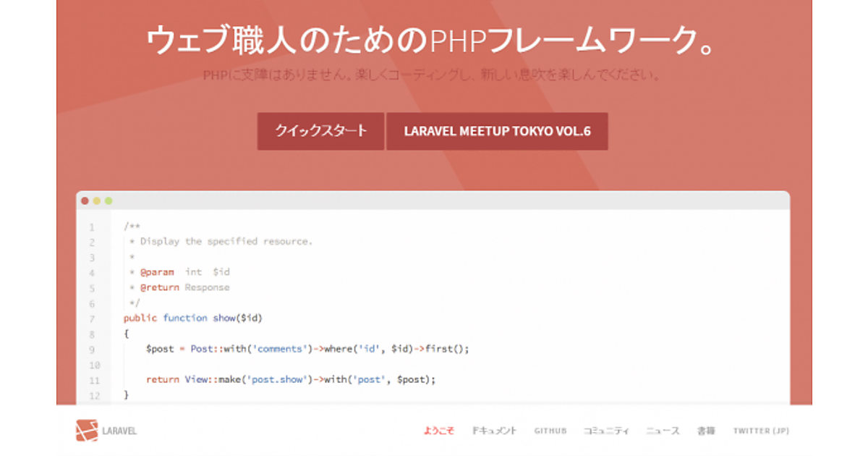Click the yellow dot in code window
868x456 pixels.
[97, 200]
